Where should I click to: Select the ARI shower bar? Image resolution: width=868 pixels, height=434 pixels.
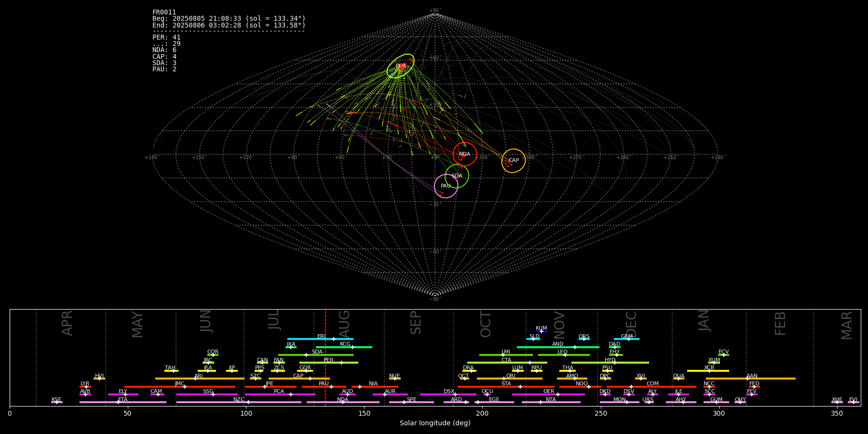[x=200, y=379]
